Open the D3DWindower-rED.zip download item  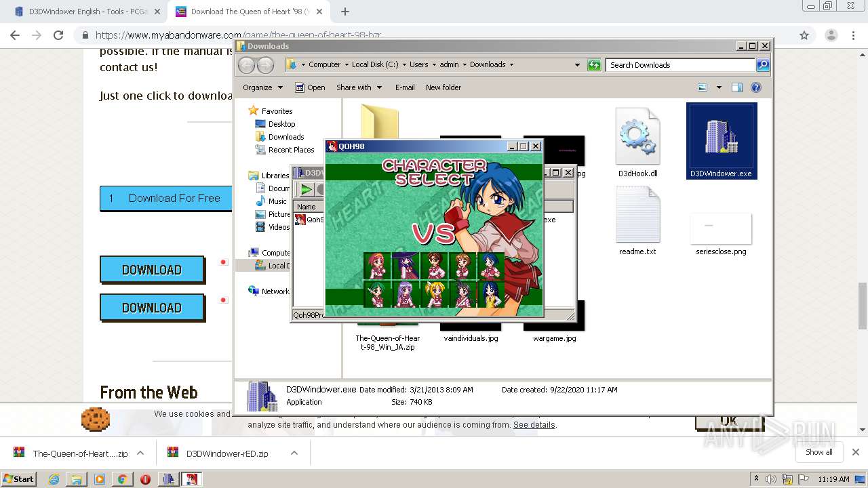click(227, 453)
